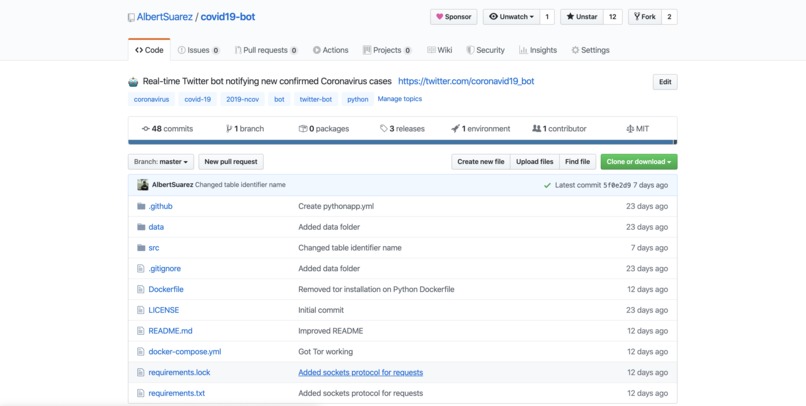Screen dimensions: 806x406
Task: Open the data folder
Action: [x=156, y=227]
